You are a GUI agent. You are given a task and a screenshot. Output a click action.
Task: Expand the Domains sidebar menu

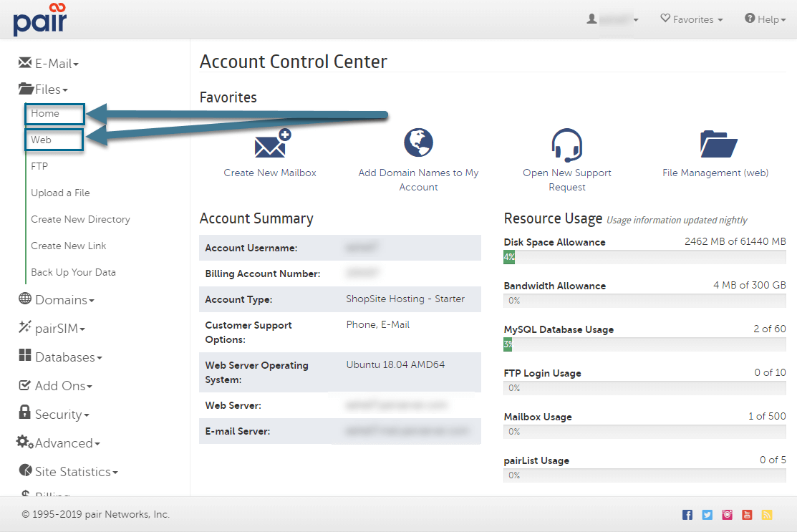[57, 300]
